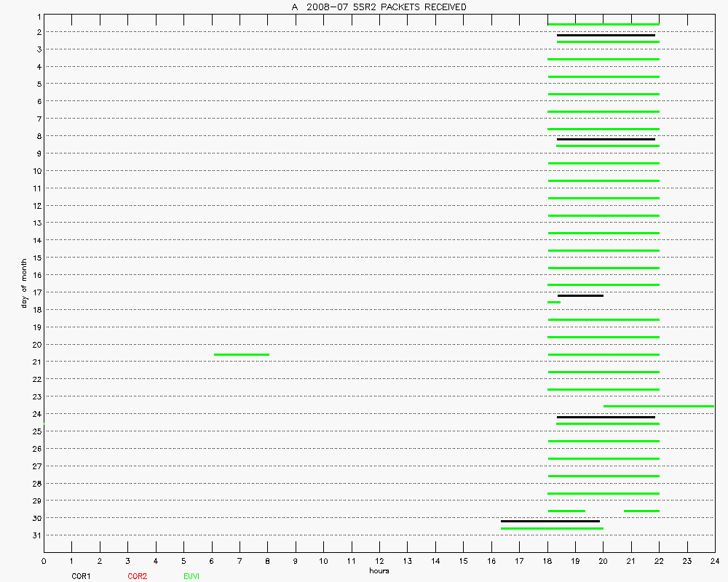Click the 'day of month' y-axis label
The width and height of the screenshot is (728, 582).
(24, 283)
